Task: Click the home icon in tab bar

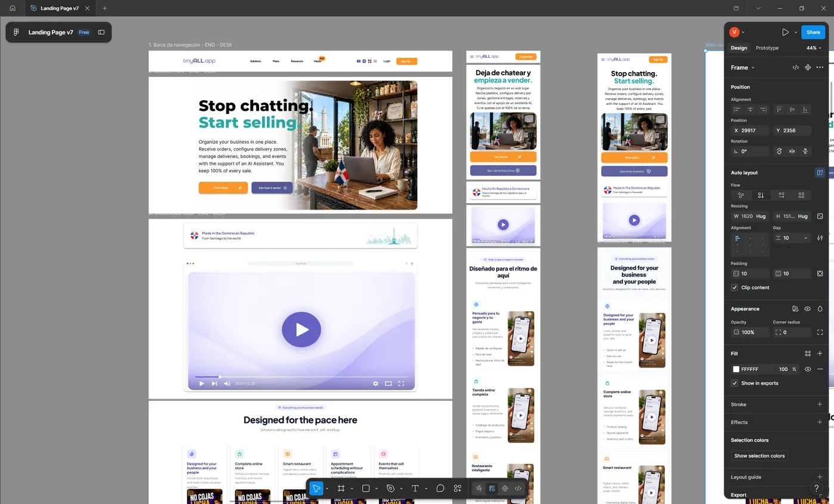Action: tap(13, 8)
